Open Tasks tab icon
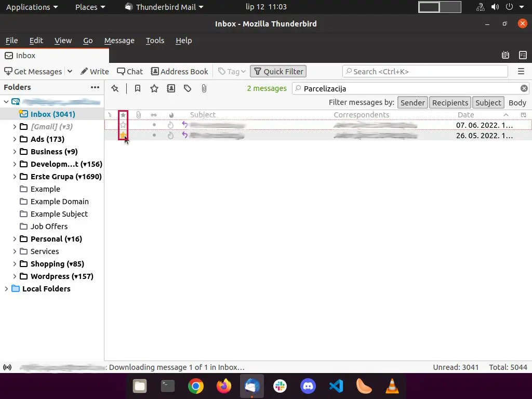 pos(523,55)
